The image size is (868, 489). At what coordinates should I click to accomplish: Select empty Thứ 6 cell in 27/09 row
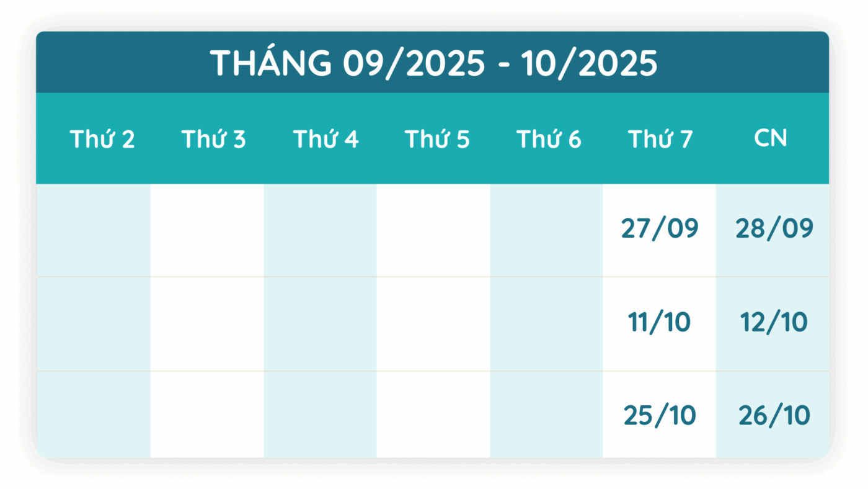(x=546, y=230)
